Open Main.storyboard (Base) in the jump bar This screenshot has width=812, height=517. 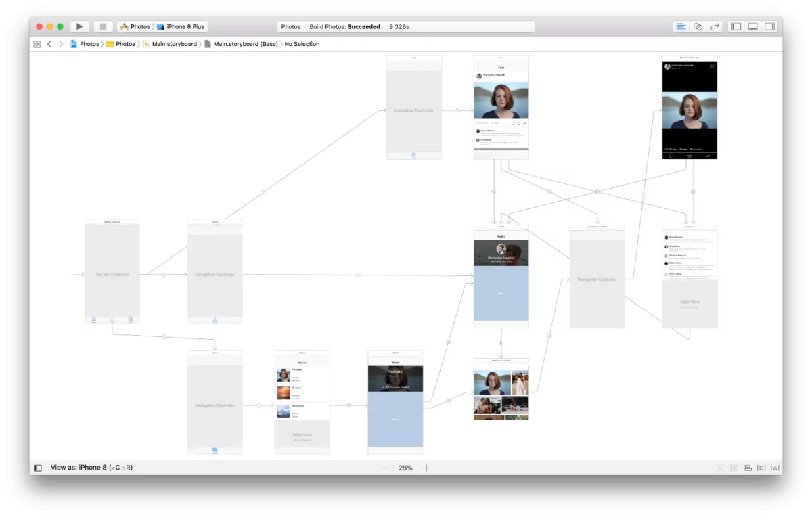click(241, 44)
